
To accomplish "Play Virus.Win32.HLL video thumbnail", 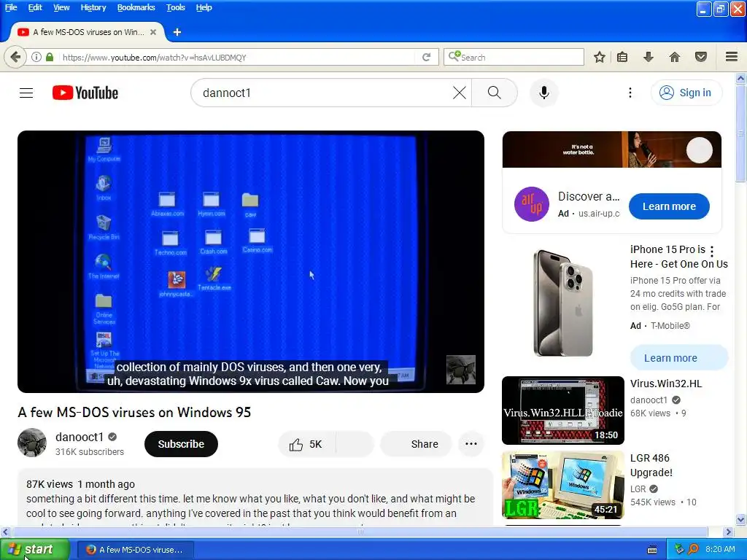I will [563, 411].
